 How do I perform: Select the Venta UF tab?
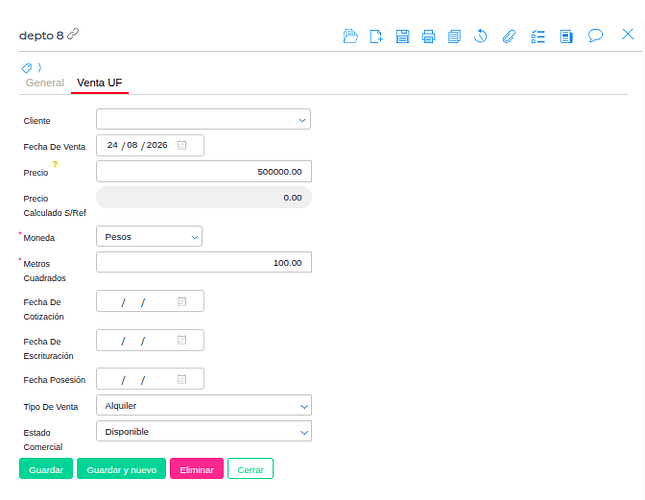click(100, 83)
